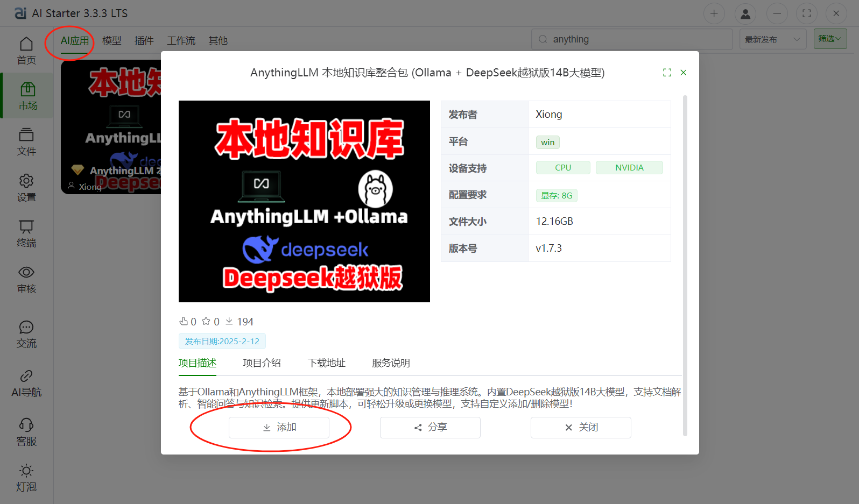Click the 关闭 close button
Screen dimensions: 859x504
click(581, 428)
